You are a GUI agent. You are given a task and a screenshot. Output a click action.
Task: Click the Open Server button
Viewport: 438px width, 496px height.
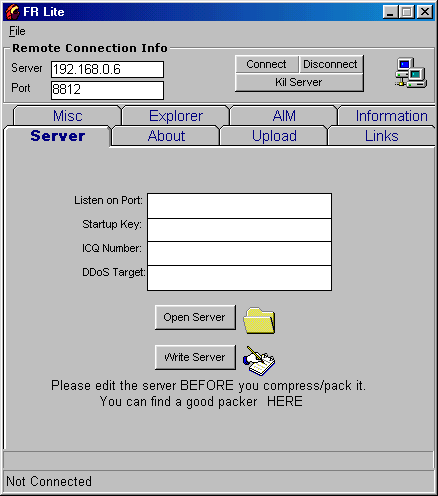[x=195, y=317]
